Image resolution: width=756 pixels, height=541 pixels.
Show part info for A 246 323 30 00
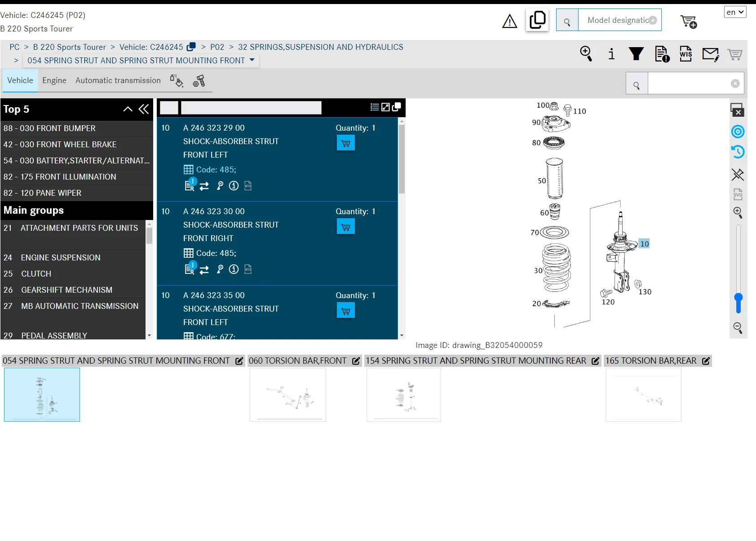(x=234, y=269)
